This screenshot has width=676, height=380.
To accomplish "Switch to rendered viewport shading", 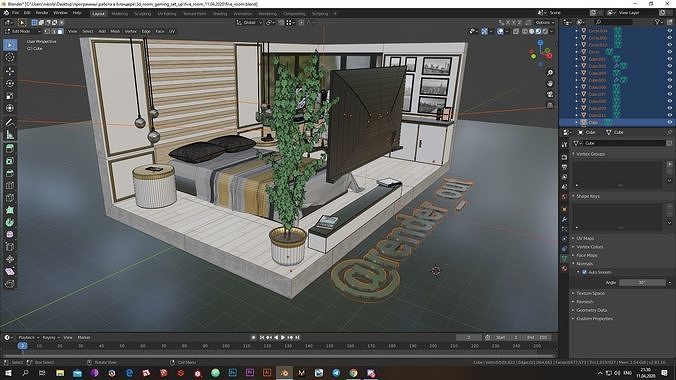I will tap(545, 31).
